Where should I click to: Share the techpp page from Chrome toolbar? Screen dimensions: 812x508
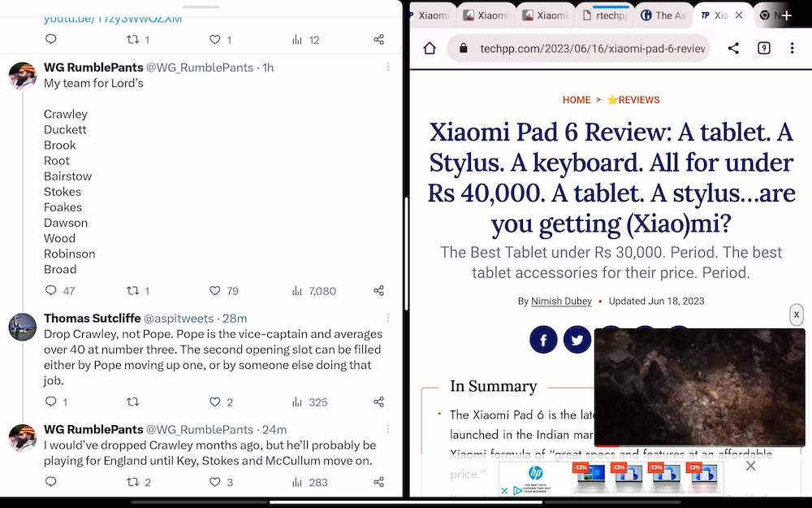pyautogui.click(x=733, y=48)
